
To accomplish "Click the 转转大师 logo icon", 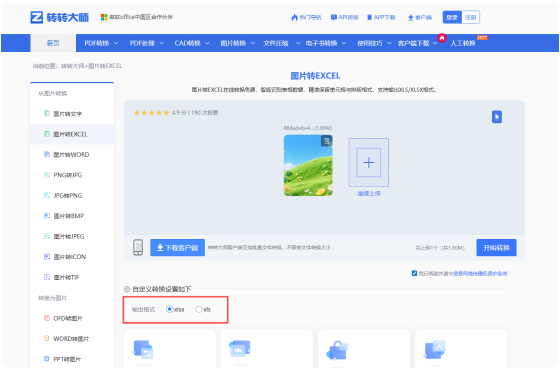I will click(x=36, y=17).
